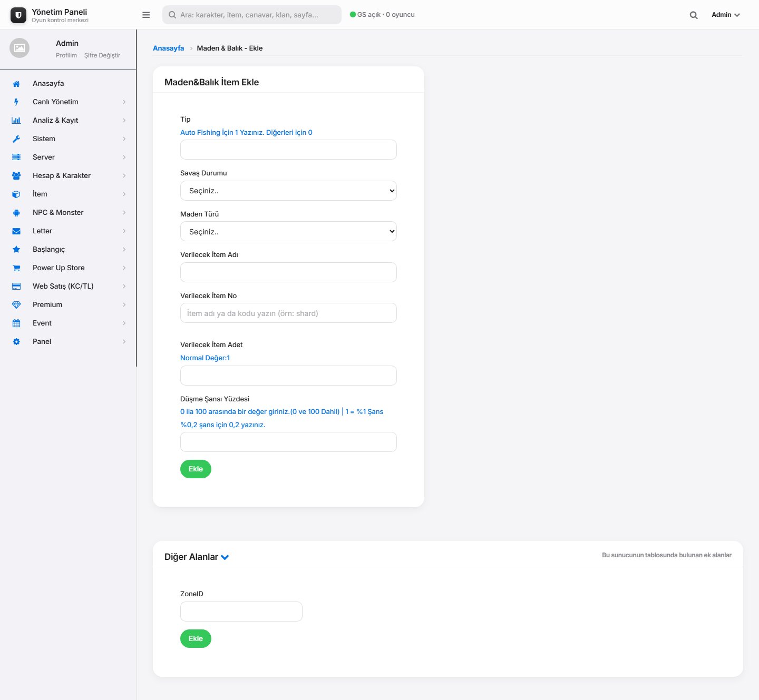Screen dimensions: 759x700
Task: Click the Event calendar icon
Action: [16, 323]
